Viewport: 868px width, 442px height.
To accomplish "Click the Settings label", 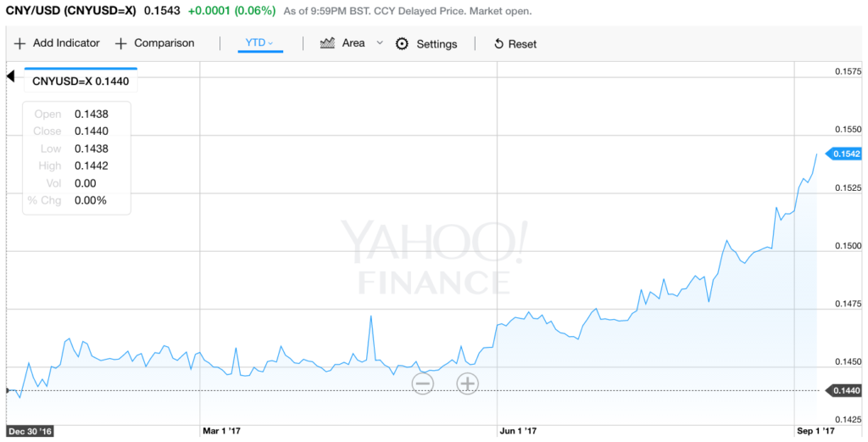I will click(437, 44).
